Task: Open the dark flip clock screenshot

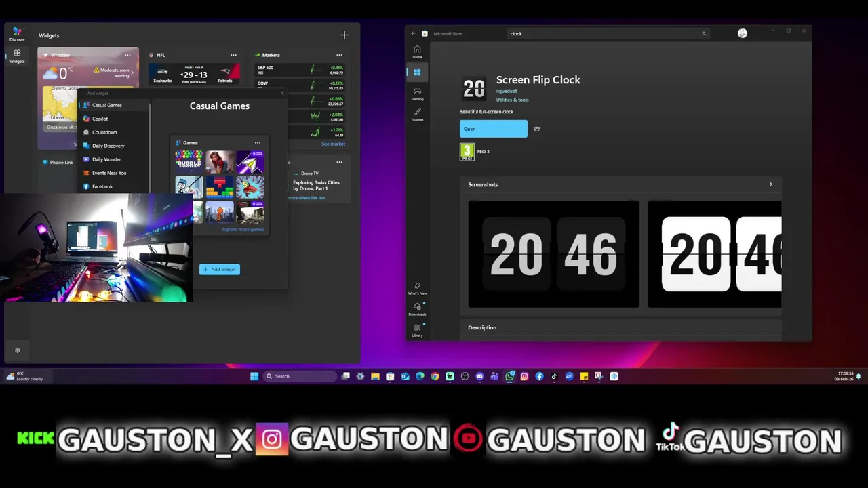Action: coord(553,254)
